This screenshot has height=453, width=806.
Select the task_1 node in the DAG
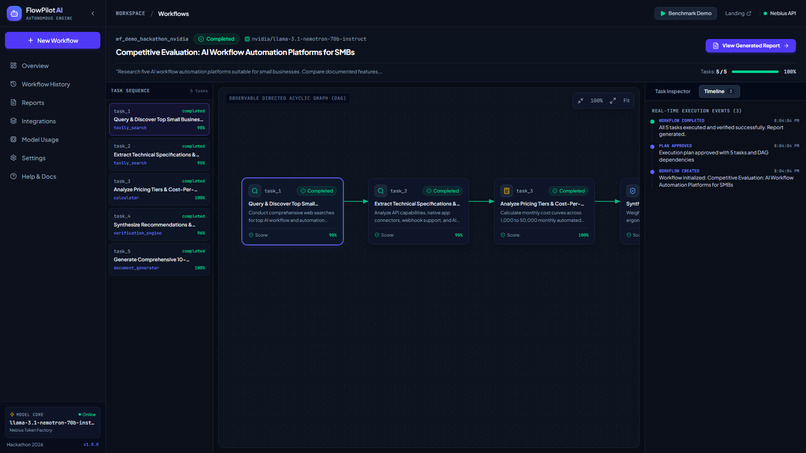pos(292,211)
